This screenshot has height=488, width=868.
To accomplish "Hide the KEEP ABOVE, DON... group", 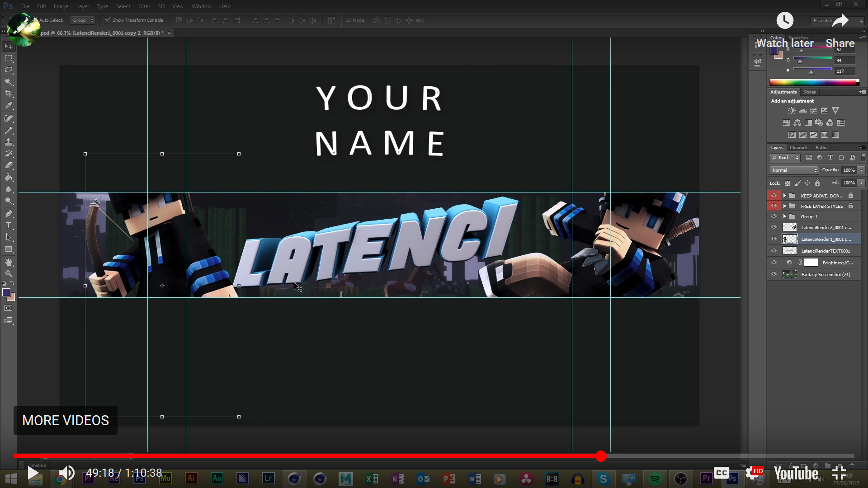I will 774,196.
